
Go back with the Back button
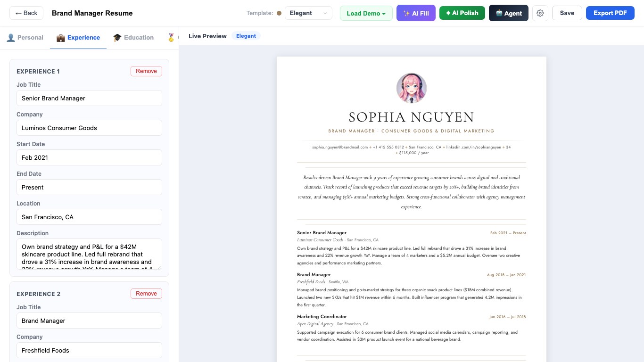click(26, 13)
